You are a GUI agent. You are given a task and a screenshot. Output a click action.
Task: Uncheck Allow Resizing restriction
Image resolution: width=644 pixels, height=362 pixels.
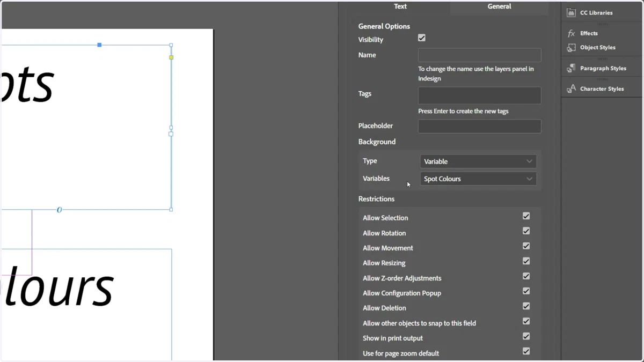[526, 261]
